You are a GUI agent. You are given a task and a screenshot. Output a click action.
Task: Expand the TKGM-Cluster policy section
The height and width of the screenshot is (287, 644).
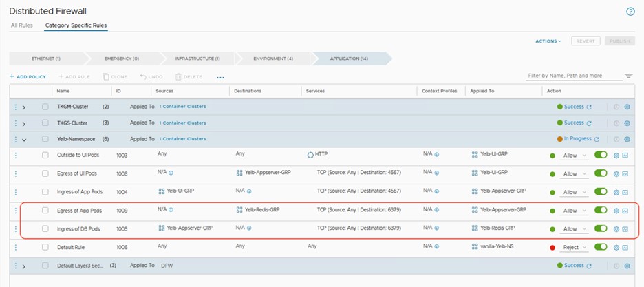pyautogui.click(x=24, y=107)
